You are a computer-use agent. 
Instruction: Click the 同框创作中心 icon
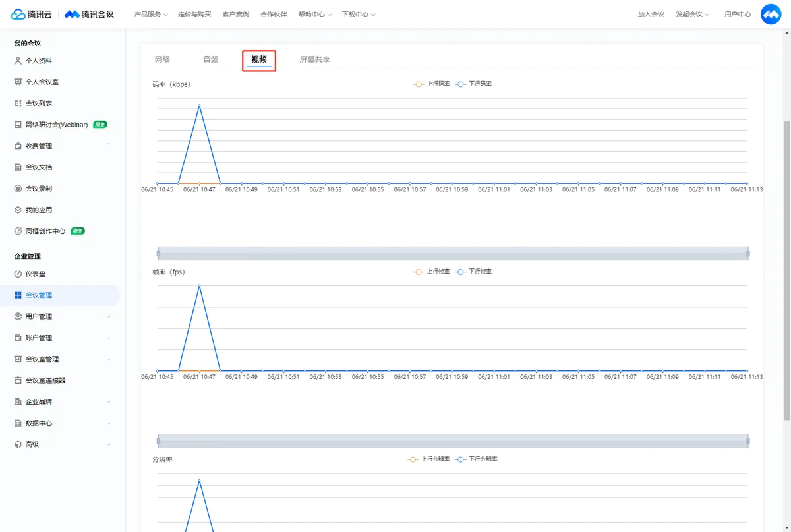pos(18,231)
